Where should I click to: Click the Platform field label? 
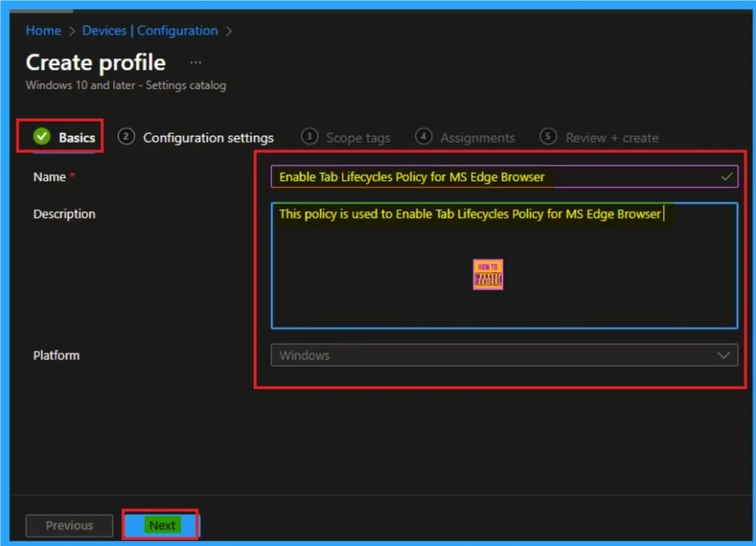[56, 356]
